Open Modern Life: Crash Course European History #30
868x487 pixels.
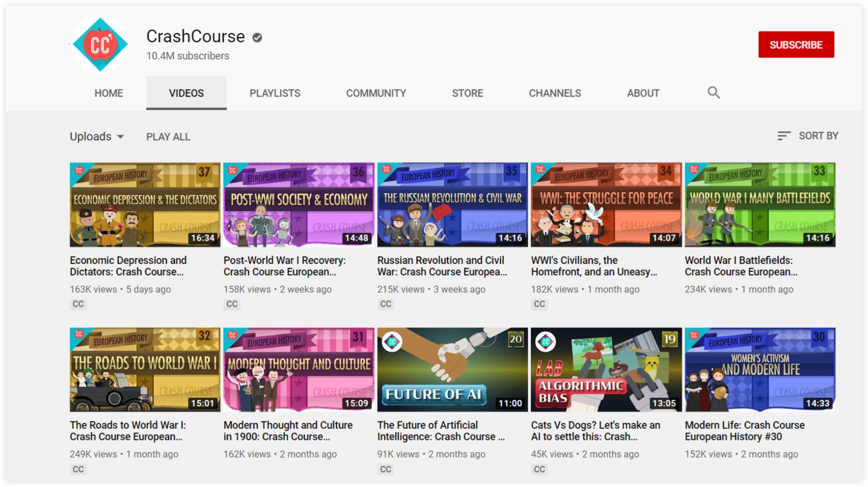745,431
